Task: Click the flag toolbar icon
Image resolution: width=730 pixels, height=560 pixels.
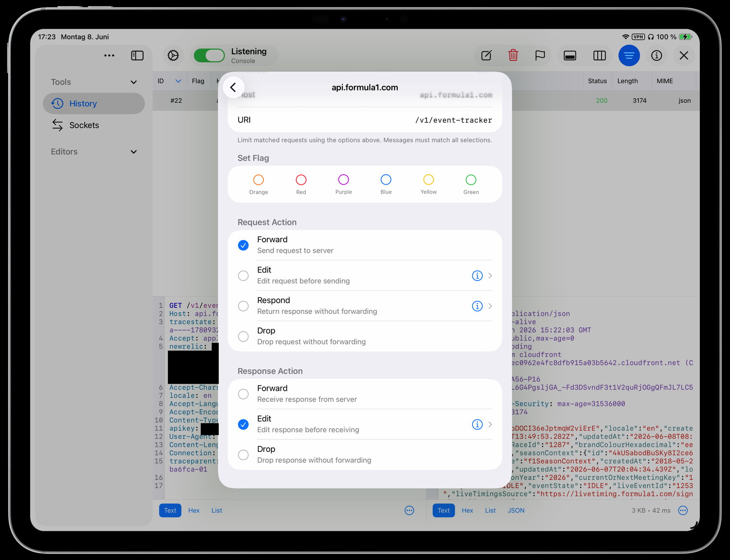Action: [x=540, y=56]
